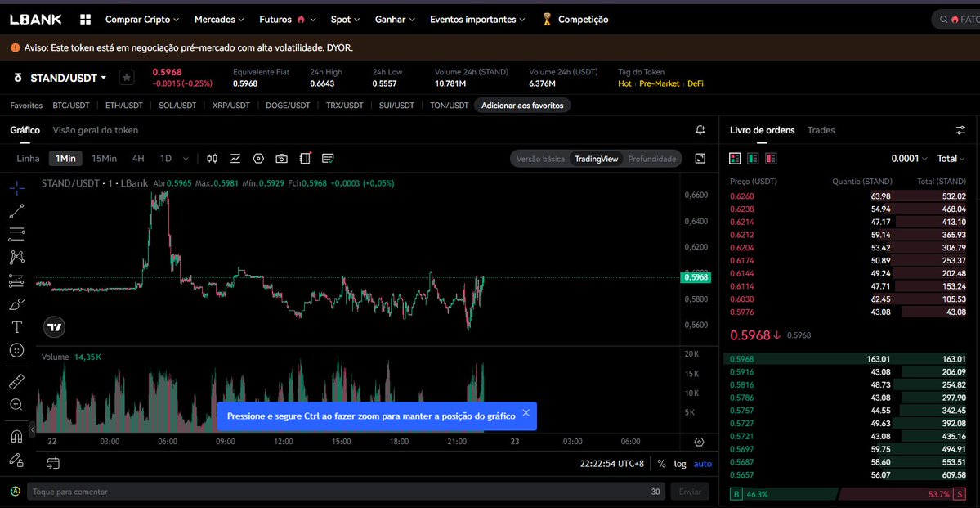Viewport: 980px width, 508px height.
Task: Open chart settings hexagon icon
Action: [x=258, y=158]
